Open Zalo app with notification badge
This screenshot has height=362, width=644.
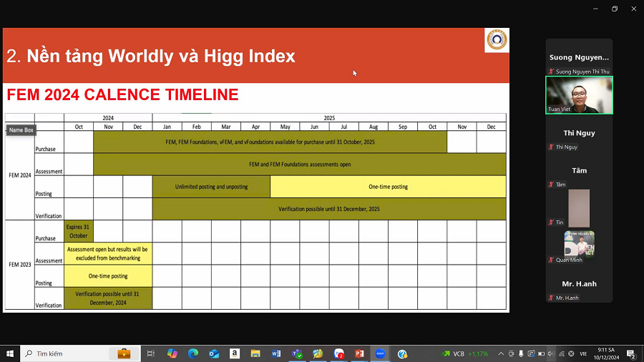339,353
